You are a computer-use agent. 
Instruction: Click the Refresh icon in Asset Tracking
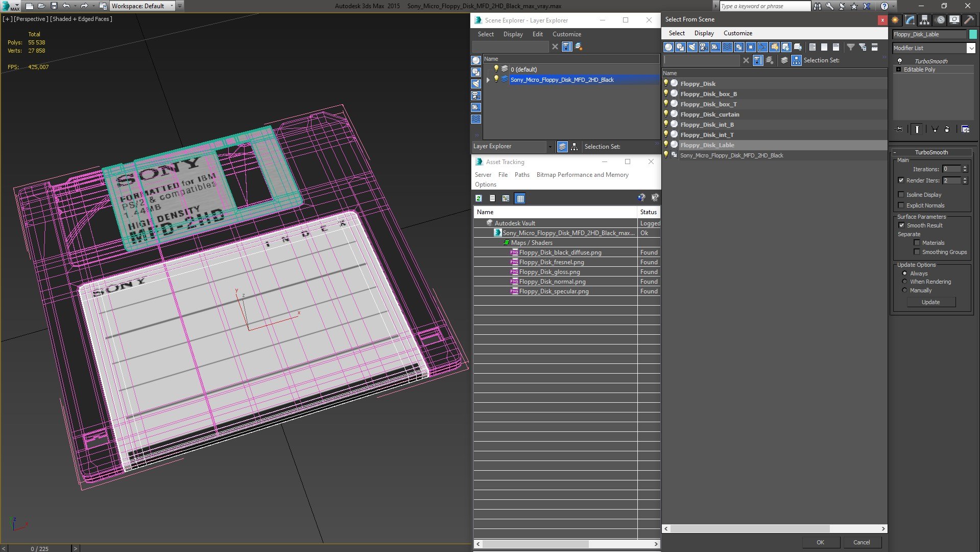point(479,198)
